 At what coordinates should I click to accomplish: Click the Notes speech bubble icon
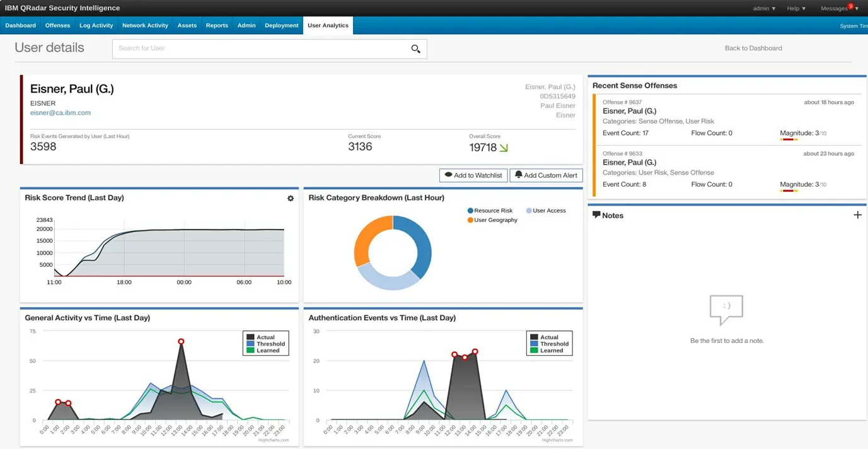point(596,215)
